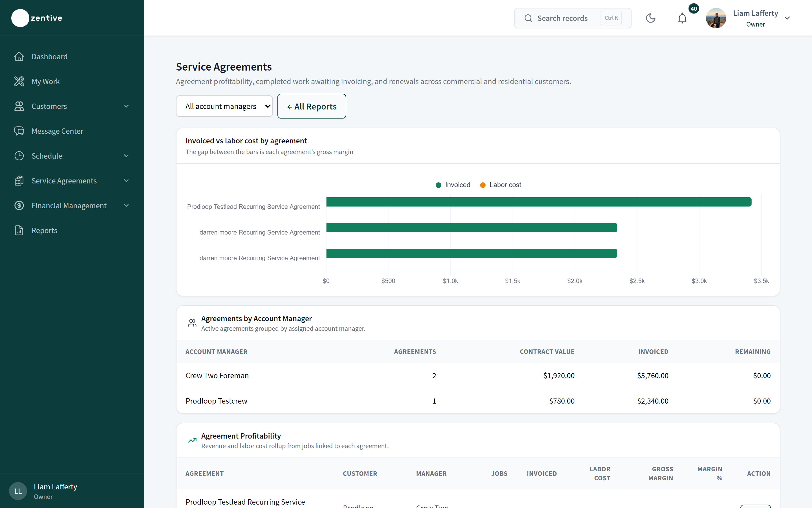Go to Dashboard in sidebar

click(49, 56)
